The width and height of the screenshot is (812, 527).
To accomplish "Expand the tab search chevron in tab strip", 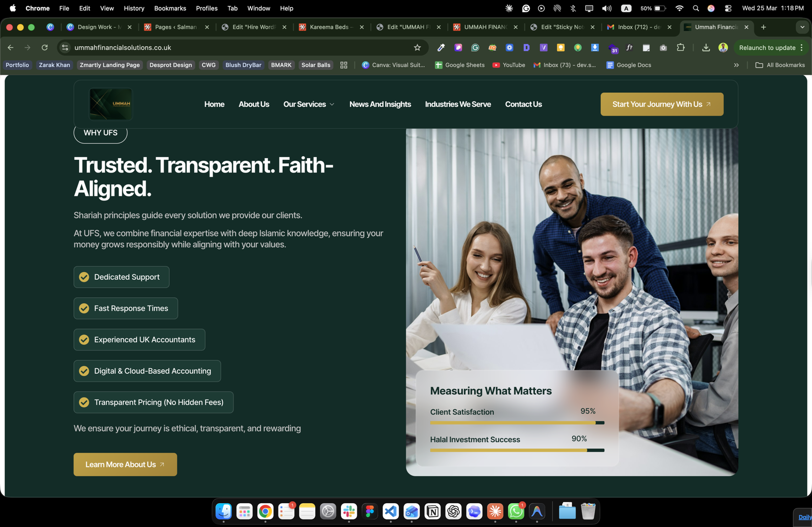I will [802, 27].
